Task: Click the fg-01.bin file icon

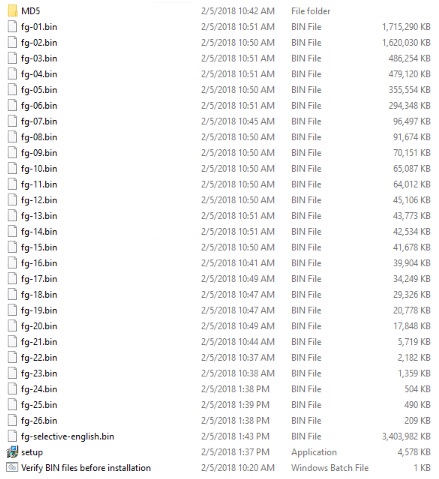Action: tap(12, 26)
